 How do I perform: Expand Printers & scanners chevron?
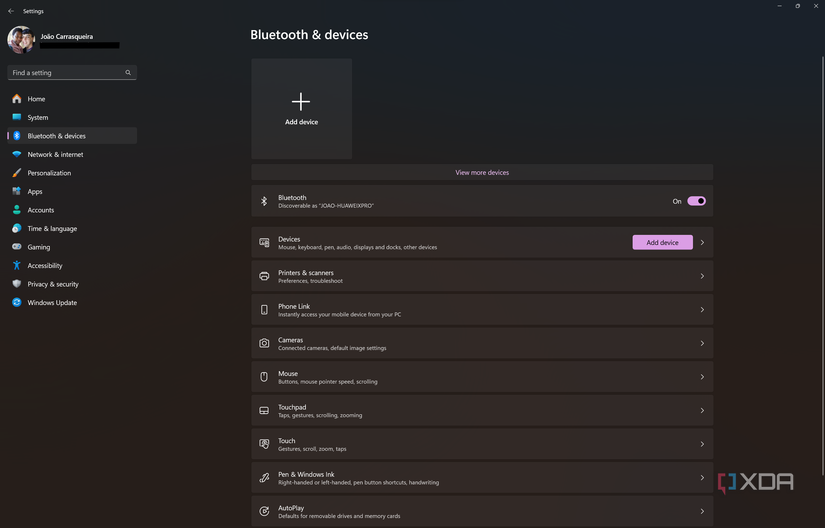tap(702, 276)
